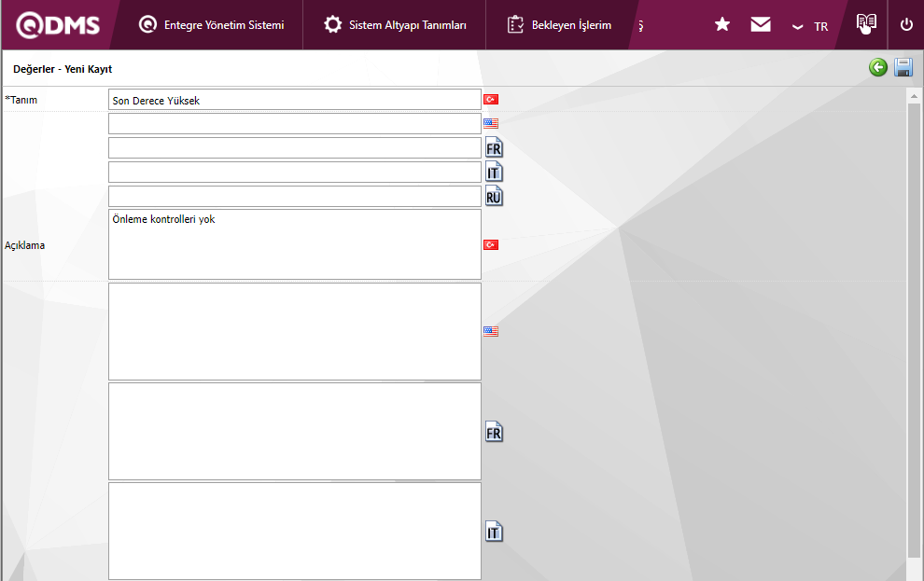The image size is (924, 581).
Task: Expand the TR language dropdown
Action: [810, 26]
